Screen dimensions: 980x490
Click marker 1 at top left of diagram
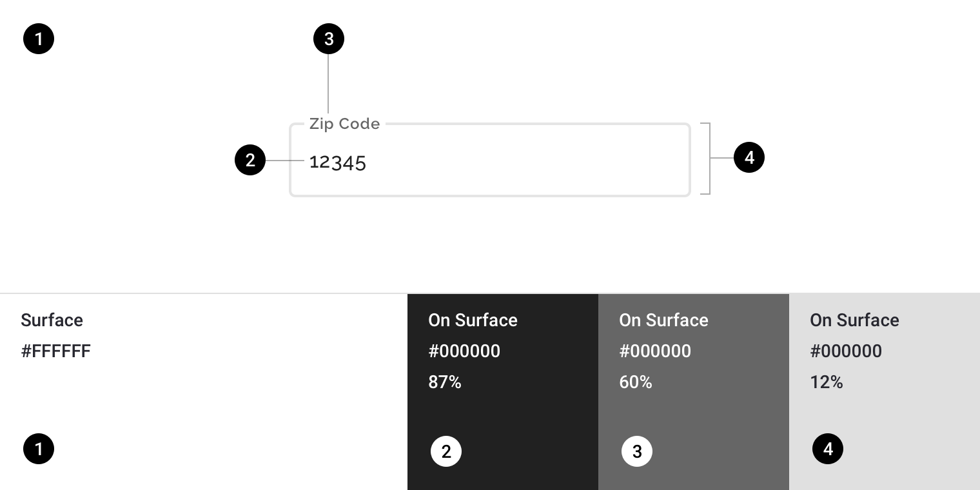pos(39,39)
